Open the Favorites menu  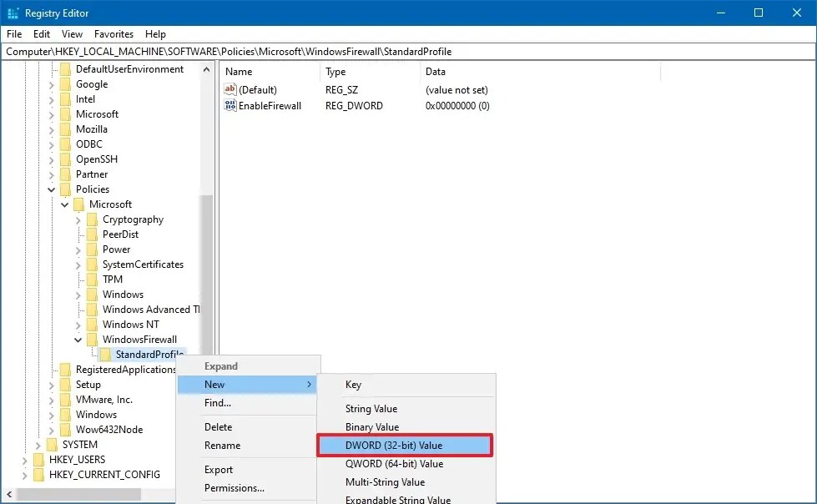coord(113,34)
